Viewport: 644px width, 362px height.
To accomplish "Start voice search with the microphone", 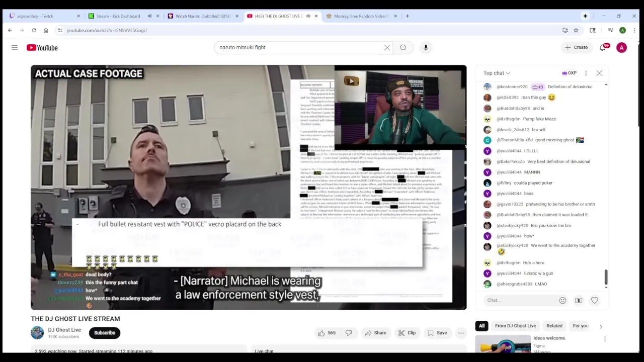I will (x=426, y=47).
